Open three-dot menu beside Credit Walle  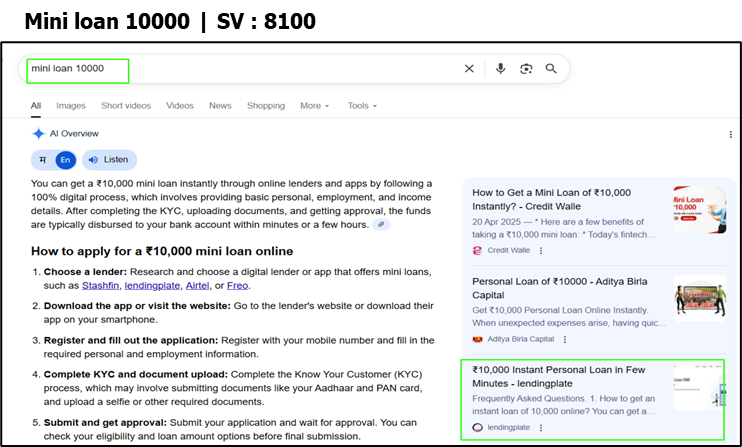[541, 251]
